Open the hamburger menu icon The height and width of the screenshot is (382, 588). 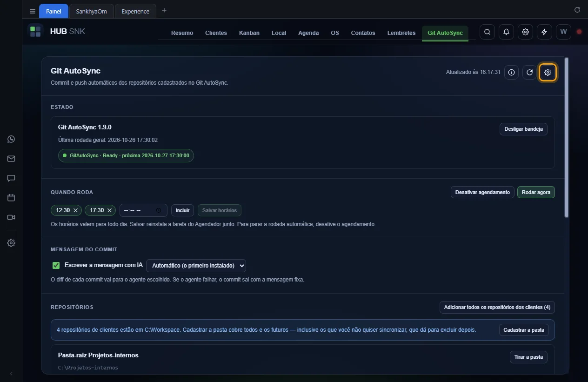pyautogui.click(x=33, y=11)
